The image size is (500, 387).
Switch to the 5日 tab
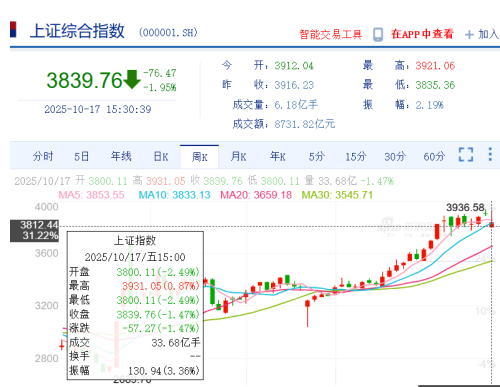click(x=82, y=156)
